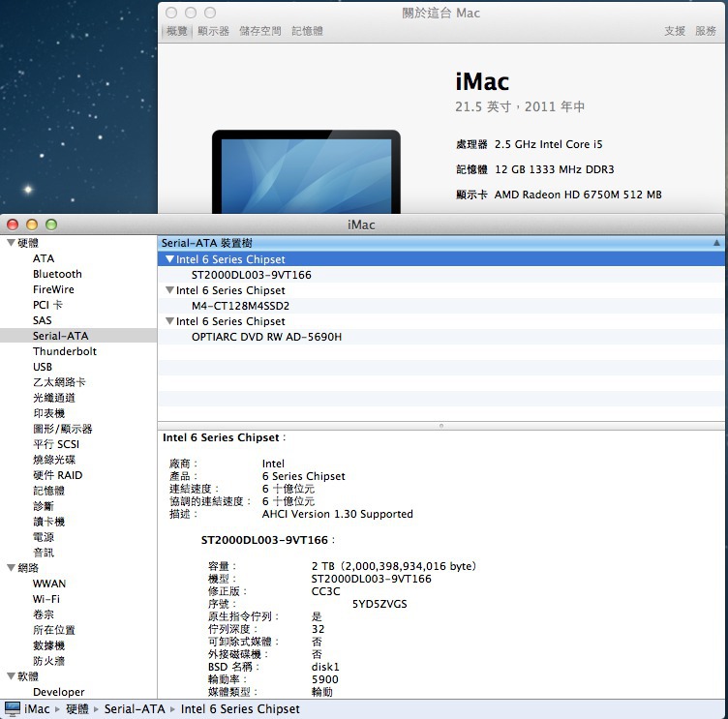Image resolution: width=728 pixels, height=719 pixels.
Task: Click 硬體 in bottom path bar
Action: [x=77, y=708]
